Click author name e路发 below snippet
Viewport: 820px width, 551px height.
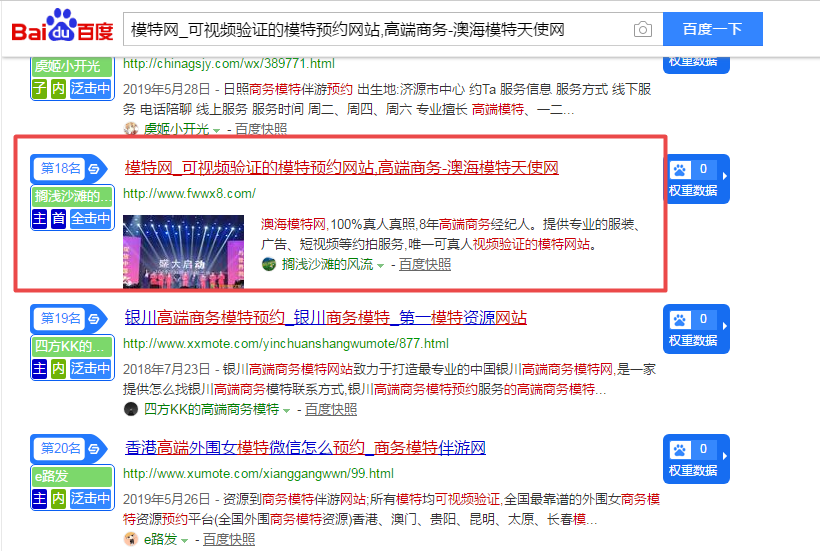tap(160, 539)
